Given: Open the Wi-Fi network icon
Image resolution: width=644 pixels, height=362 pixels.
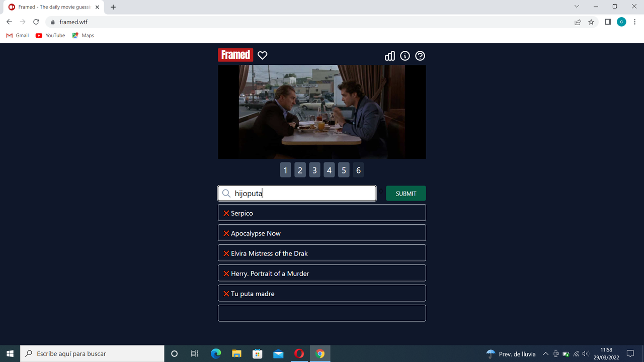Looking at the screenshot, I should [576, 354].
